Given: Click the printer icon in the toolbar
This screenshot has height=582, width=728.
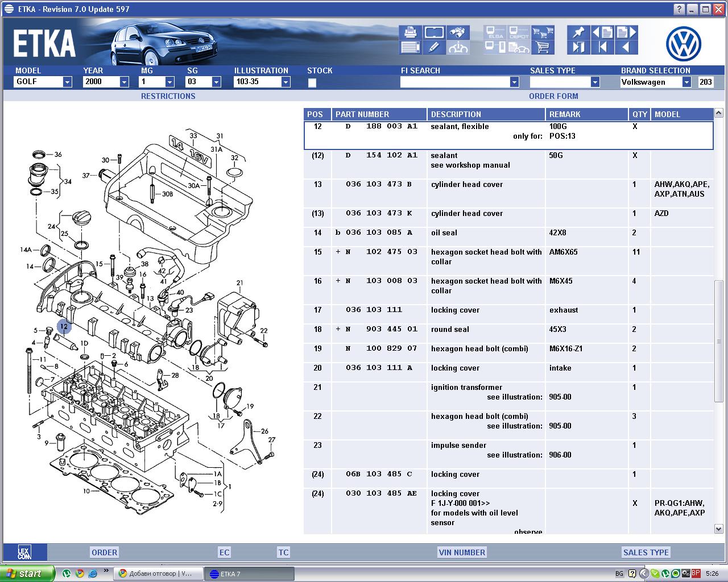Looking at the screenshot, I should coord(409,32).
